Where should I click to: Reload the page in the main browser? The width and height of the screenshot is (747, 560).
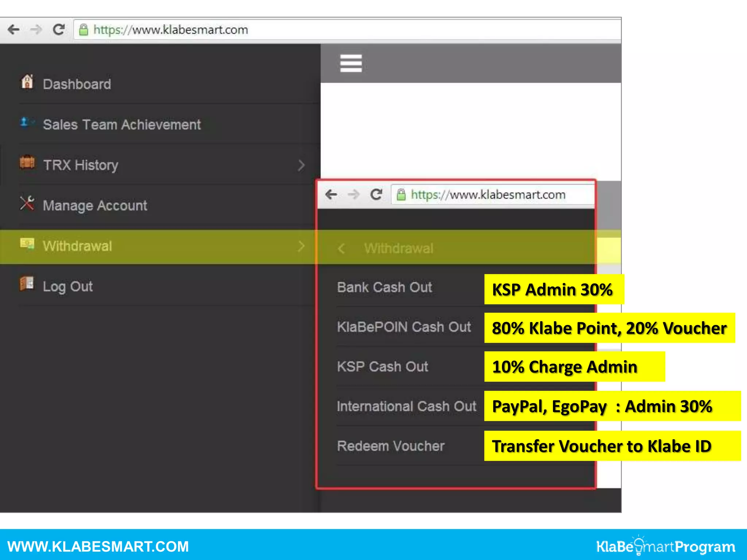coord(59,30)
